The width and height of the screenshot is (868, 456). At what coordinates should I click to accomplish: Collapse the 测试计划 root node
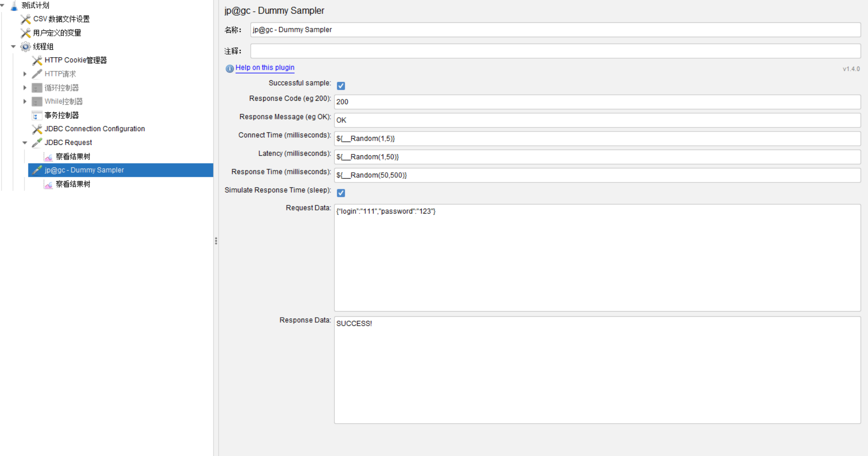point(2,5)
